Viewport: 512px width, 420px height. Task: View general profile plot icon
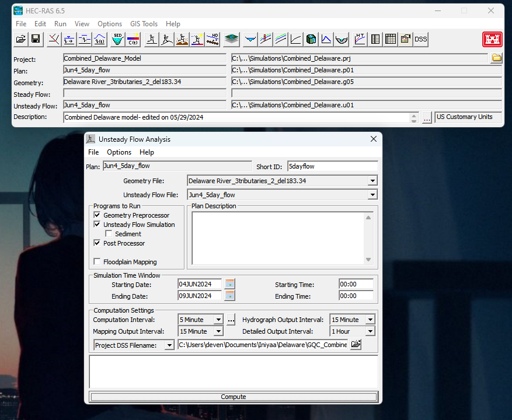point(280,40)
